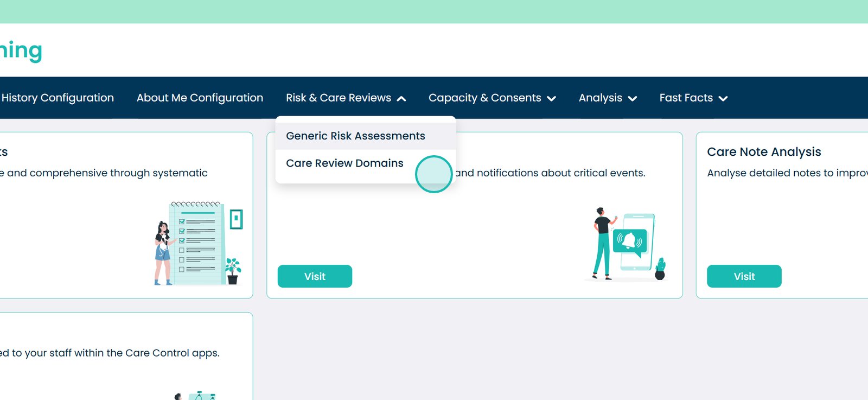Screen dimensions: 868x400
Task: Click the checklist notepad illustration
Action: click(198, 243)
